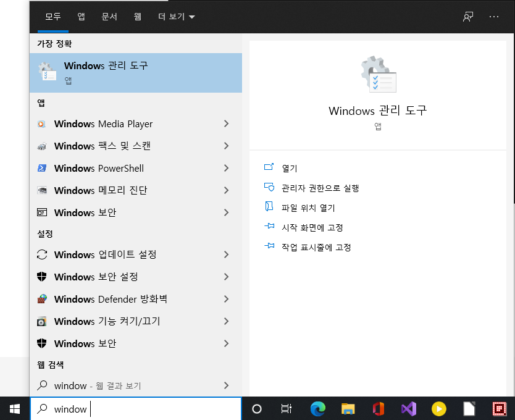Select the Windows Media Player result text
Viewport: 515px width, 420px height.
click(x=104, y=124)
